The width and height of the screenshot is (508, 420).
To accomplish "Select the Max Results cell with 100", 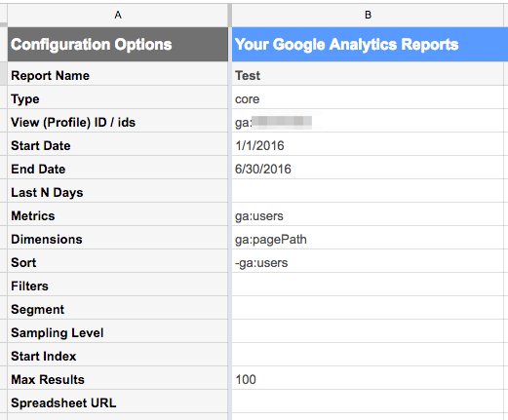I will point(368,378).
